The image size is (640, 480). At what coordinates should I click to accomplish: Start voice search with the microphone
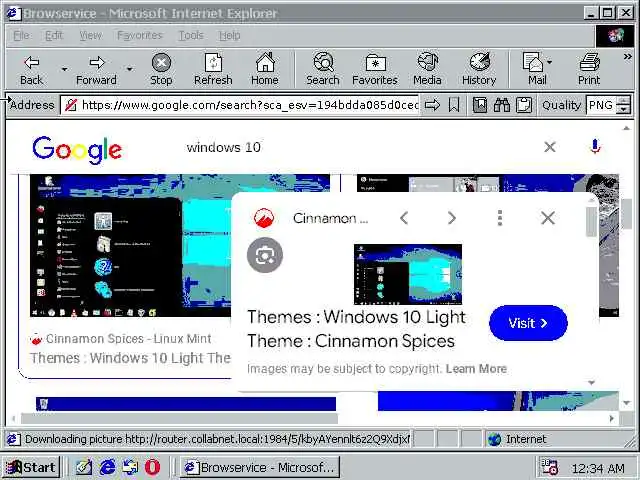click(x=595, y=147)
